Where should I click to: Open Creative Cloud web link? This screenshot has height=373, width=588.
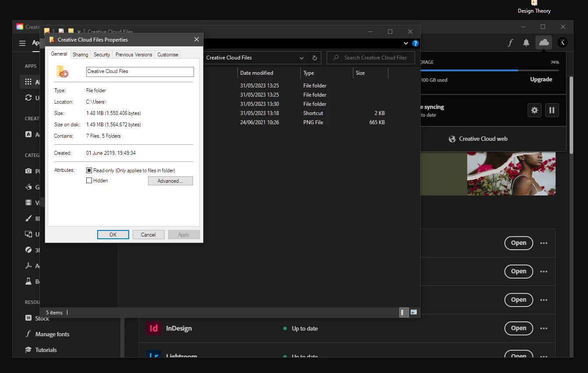pos(478,139)
